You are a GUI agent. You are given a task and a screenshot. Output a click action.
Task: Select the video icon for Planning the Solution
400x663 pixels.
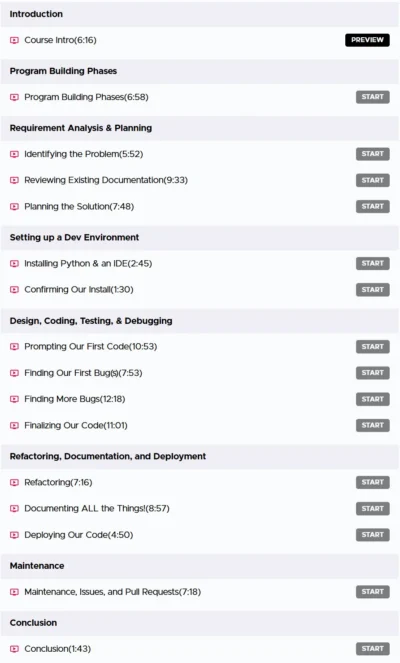[x=14, y=207]
